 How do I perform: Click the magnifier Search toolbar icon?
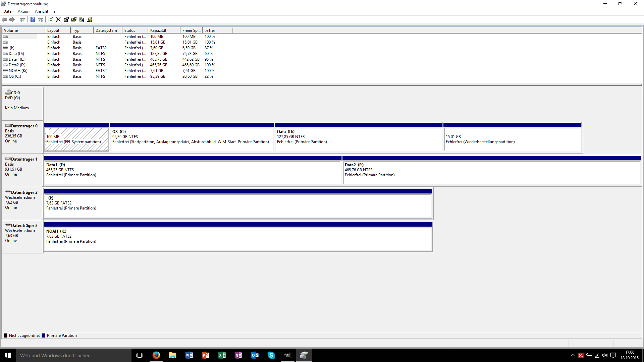tap(82, 19)
